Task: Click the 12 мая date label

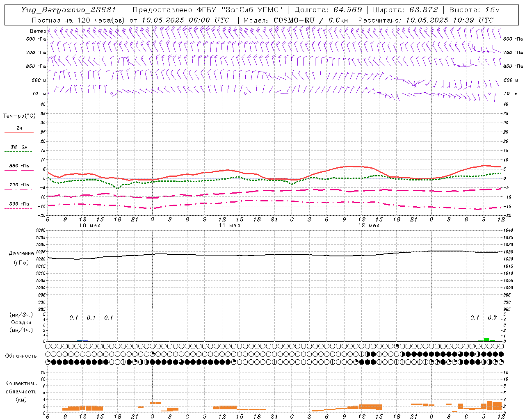Action: (x=369, y=226)
